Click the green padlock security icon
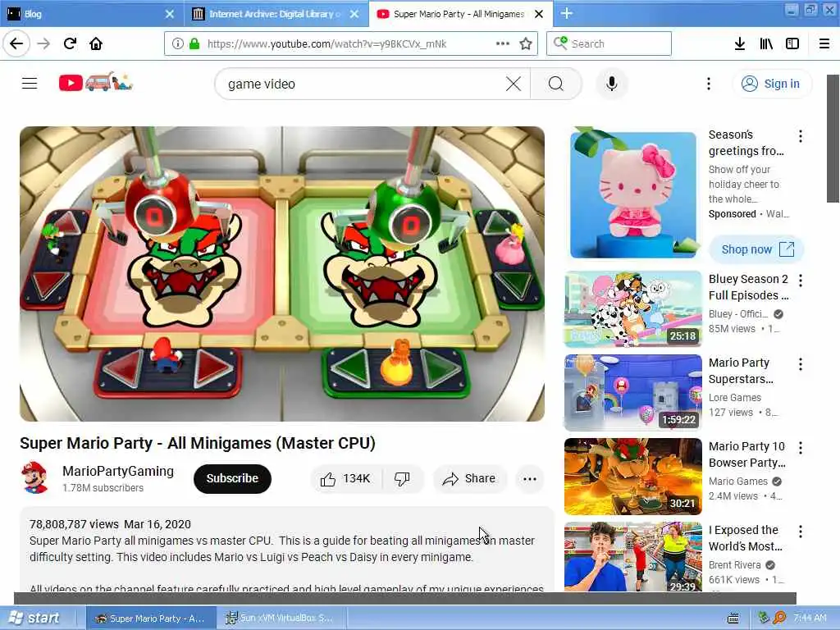 coord(194,44)
